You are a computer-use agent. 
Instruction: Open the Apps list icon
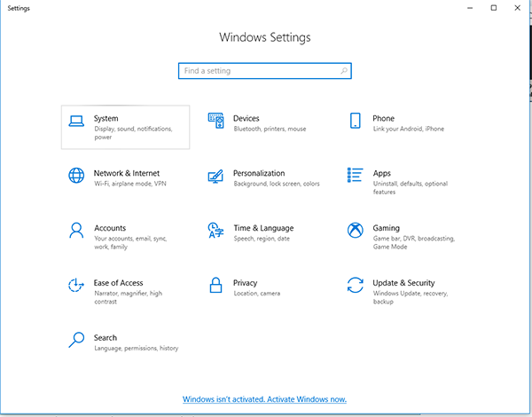click(x=356, y=175)
